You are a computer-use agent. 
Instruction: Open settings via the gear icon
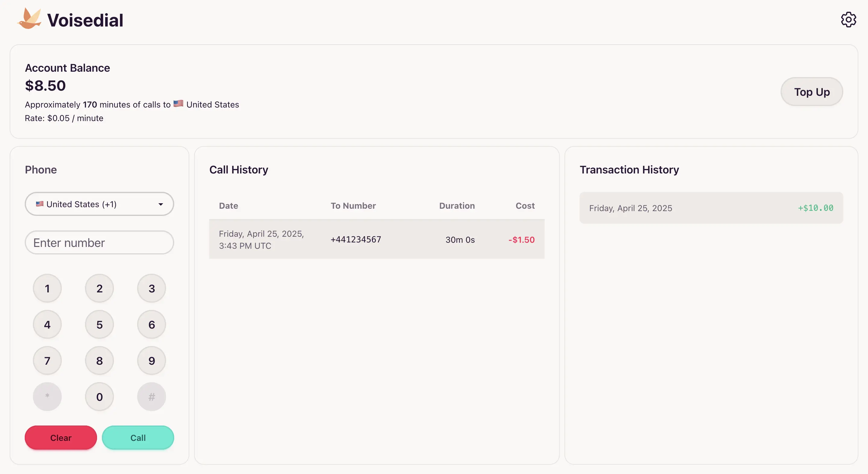[848, 20]
